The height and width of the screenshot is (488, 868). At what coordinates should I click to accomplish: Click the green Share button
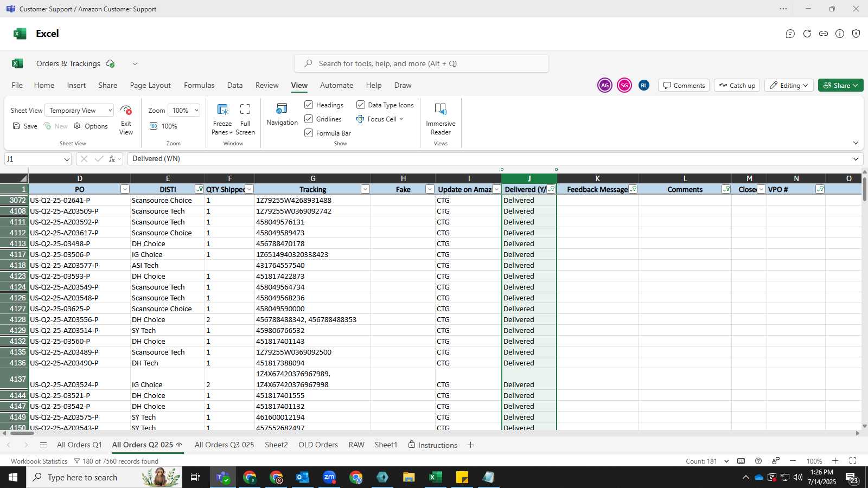[840, 86]
